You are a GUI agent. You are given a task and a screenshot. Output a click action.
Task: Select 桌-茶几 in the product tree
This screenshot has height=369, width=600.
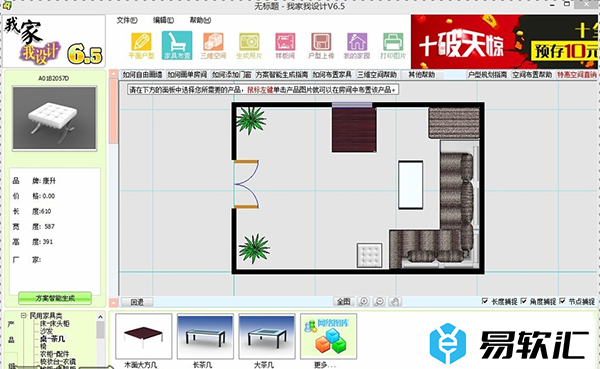tap(52, 339)
